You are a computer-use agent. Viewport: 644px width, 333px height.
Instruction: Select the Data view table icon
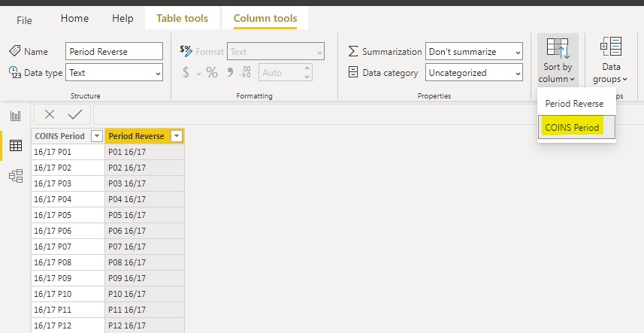16,145
